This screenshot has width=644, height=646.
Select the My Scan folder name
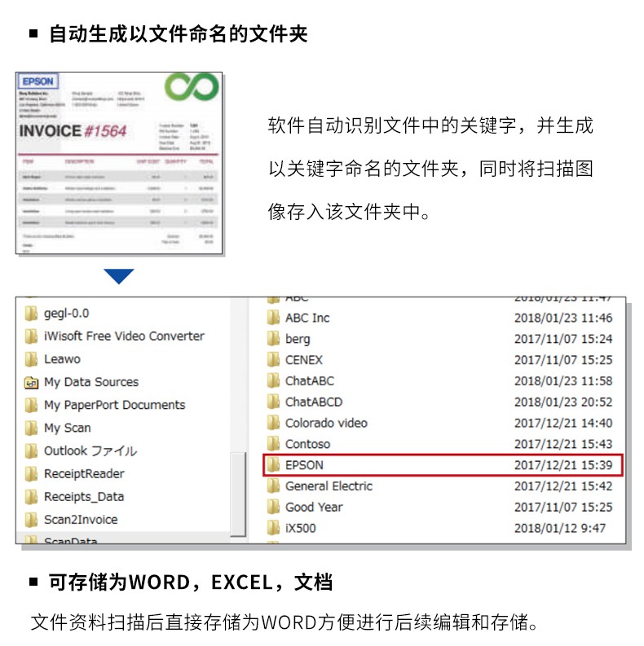pos(67,428)
